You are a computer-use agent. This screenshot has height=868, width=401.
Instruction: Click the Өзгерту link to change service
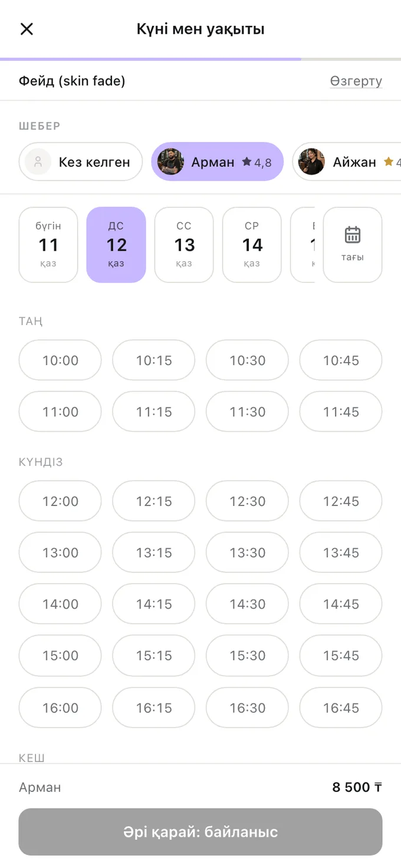click(356, 81)
